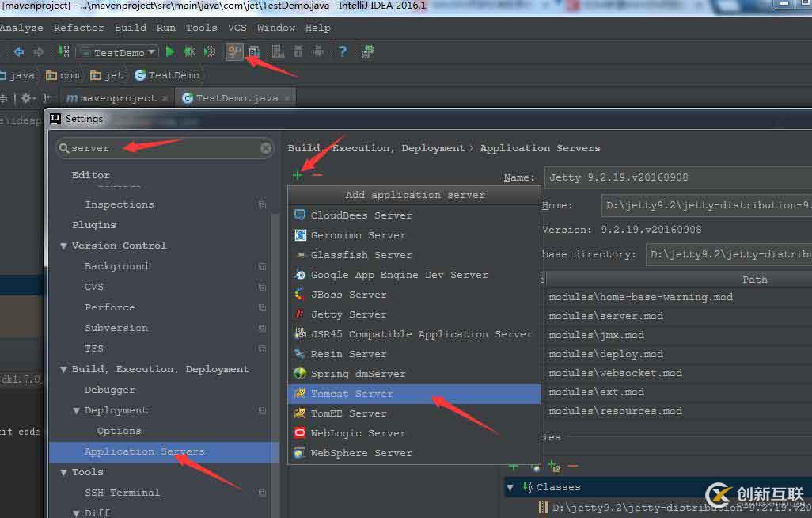Run TestDemo with coverage icon
812x518 pixels.
(x=210, y=52)
